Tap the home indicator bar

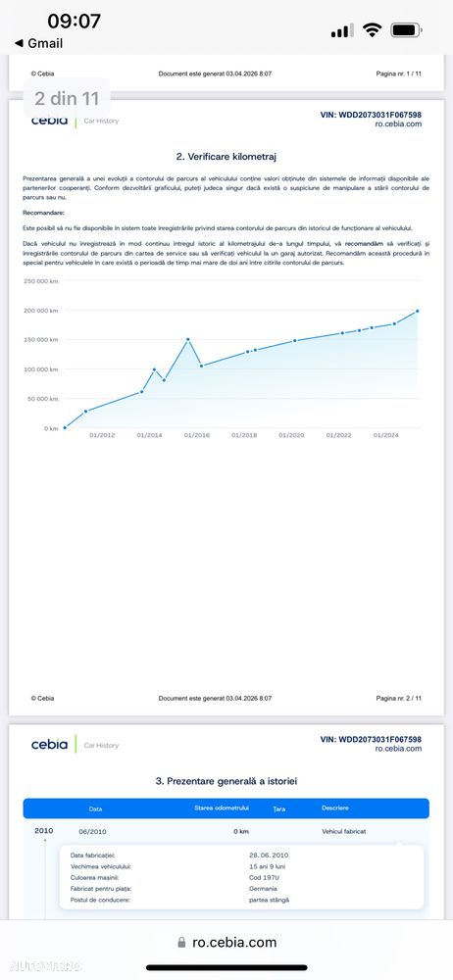pyautogui.click(x=226, y=967)
